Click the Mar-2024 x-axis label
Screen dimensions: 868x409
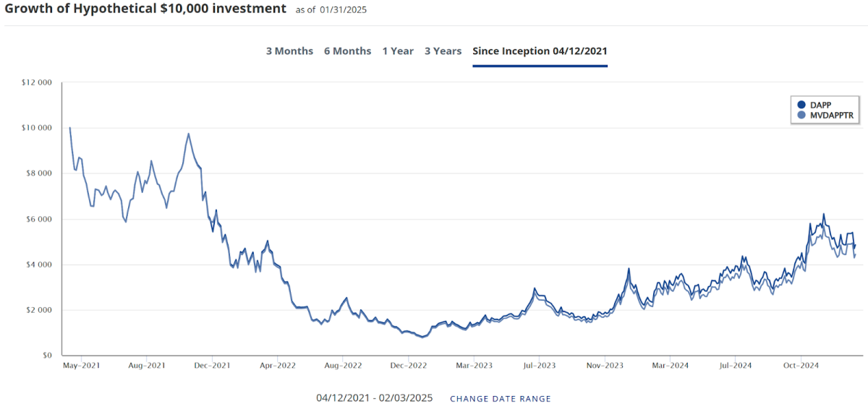670,366
